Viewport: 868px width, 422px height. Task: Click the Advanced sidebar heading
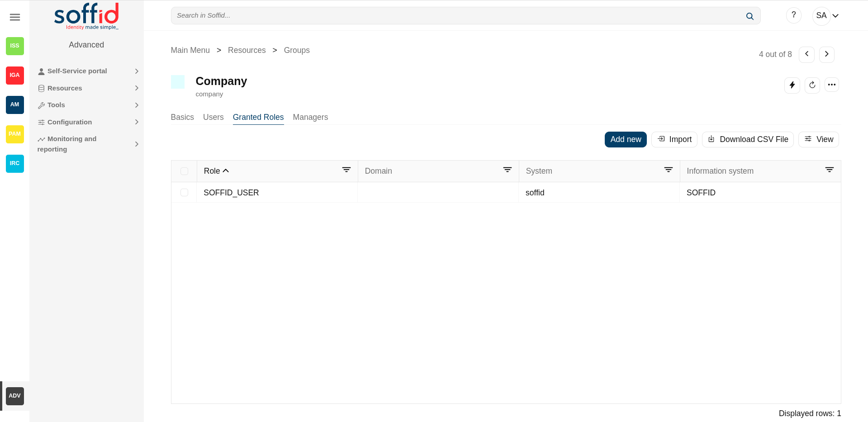(86, 45)
